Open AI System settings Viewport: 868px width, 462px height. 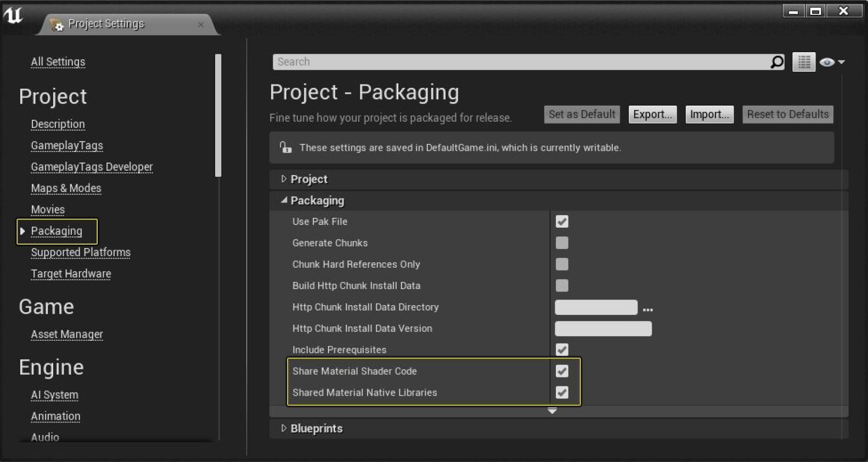click(55, 395)
